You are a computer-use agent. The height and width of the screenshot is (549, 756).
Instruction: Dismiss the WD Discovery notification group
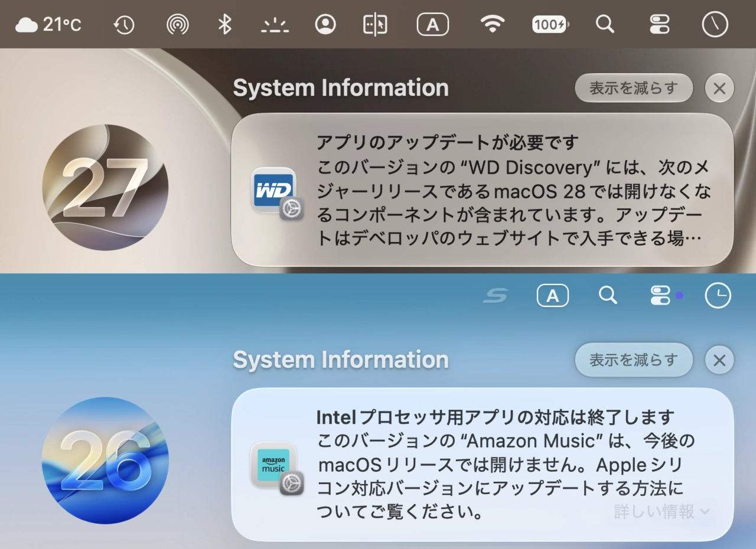pyautogui.click(x=719, y=89)
